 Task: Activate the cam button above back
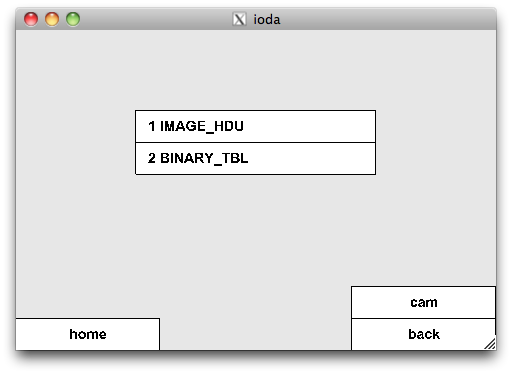pyautogui.click(x=423, y=302)
